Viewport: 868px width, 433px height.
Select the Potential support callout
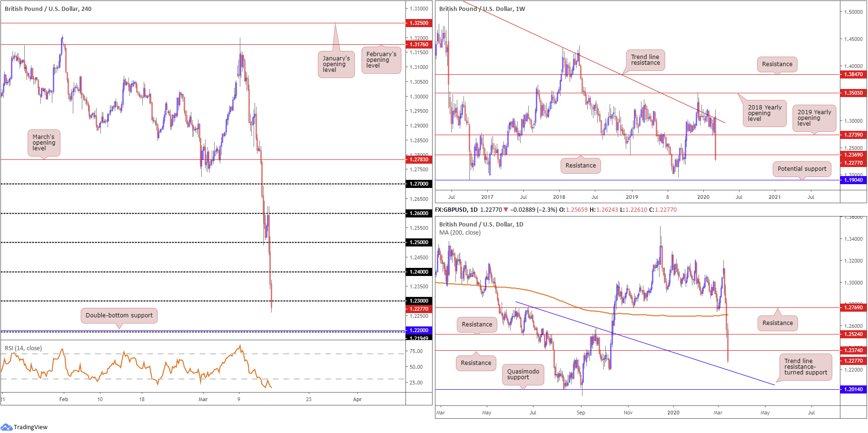click(x=802, y=169)
